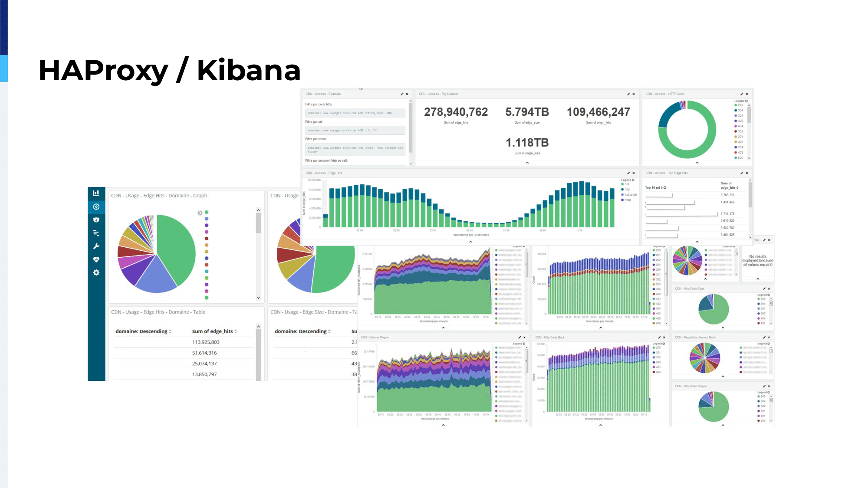The image size is (868, 488).
Task: Expand spy chevron under Http Code Edge pie
Action: (723, 328)
